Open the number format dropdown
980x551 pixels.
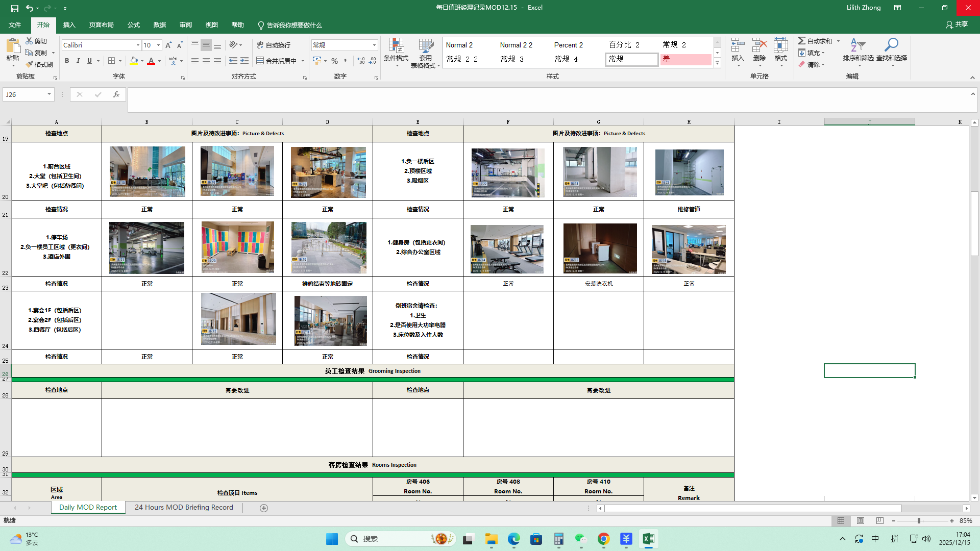pos(374,45)
